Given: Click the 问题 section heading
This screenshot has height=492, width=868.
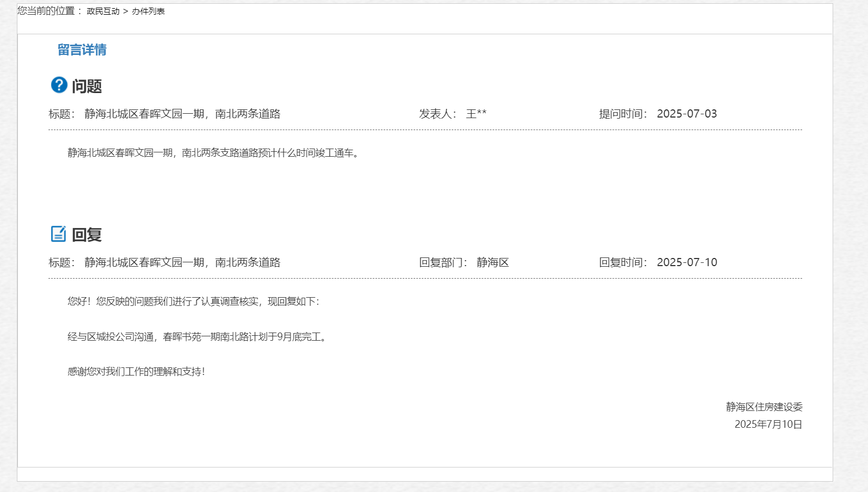Looking at the screenshot, I should point(87,86).
